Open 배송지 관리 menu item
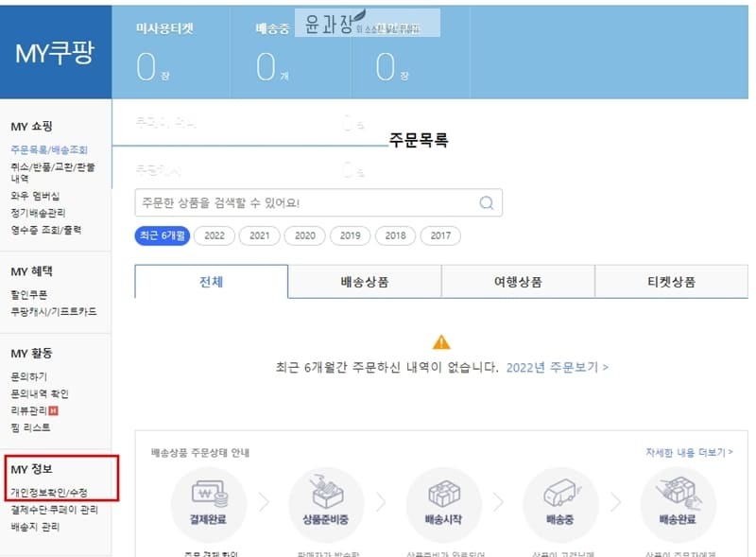Screen dimensions: 756x557 [x=35, y=527]
